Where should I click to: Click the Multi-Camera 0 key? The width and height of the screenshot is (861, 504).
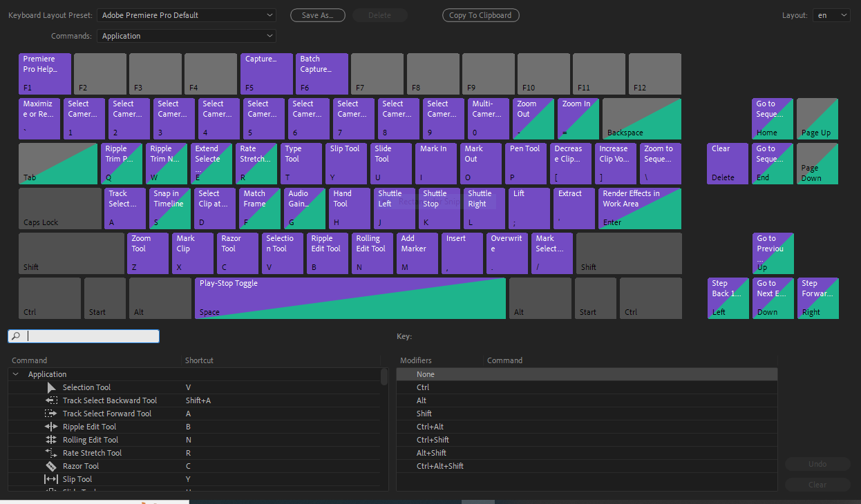coord(489,119)
